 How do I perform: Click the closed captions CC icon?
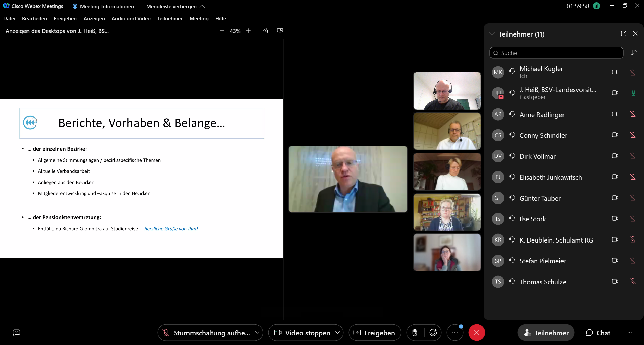16,332
